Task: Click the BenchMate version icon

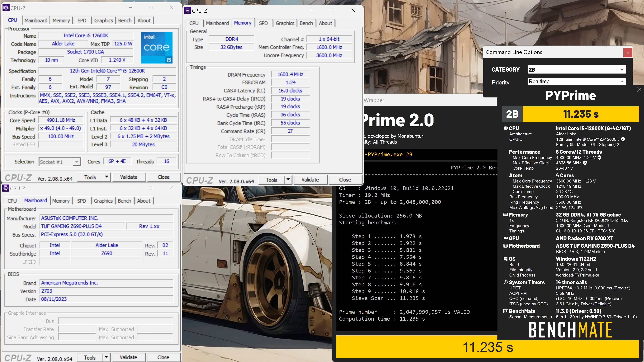Action: pos(505,311)
